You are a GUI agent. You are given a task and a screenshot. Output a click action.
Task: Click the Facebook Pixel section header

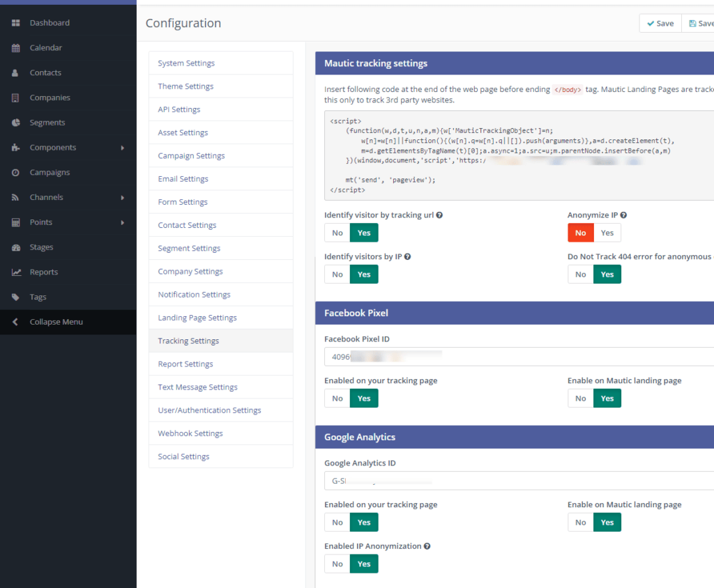point(515,313)
